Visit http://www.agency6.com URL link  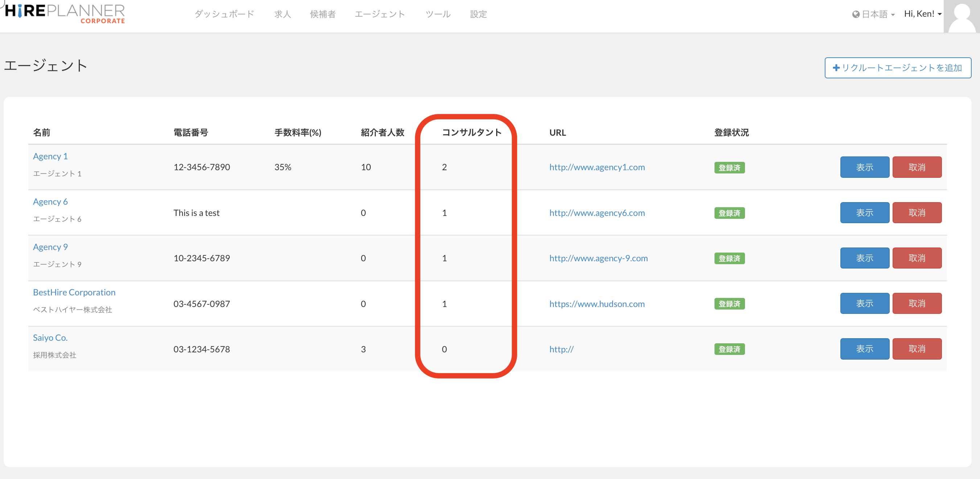coord(597,213)
